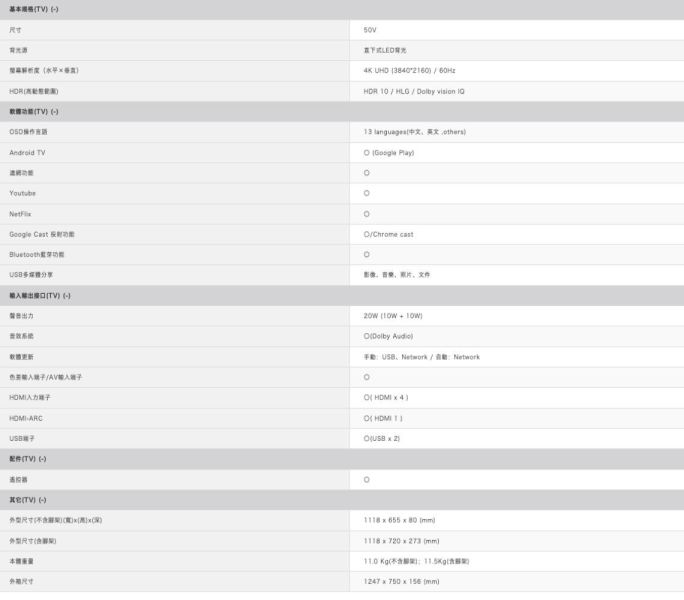Click the 1247 x 750 x 156 box dimension
The height and width of the screenshot is (600, 684).
tap(401, 582)
